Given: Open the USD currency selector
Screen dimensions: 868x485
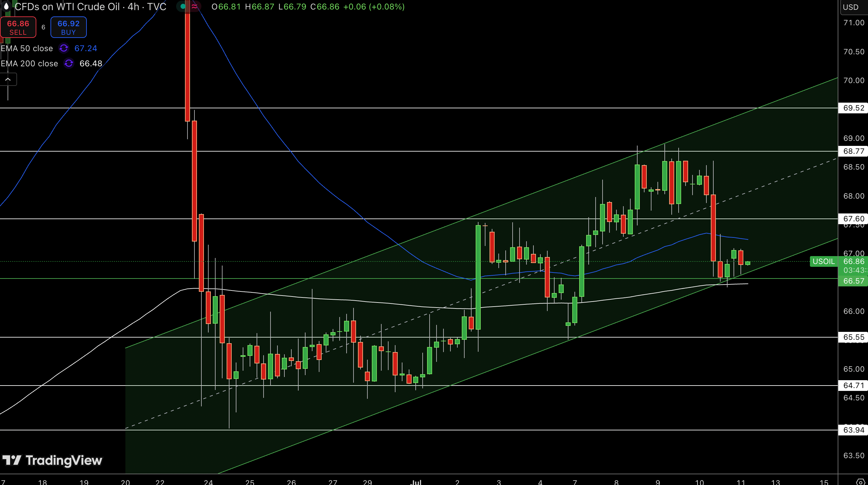Looking at the screenshot, I should coord(853,7).
